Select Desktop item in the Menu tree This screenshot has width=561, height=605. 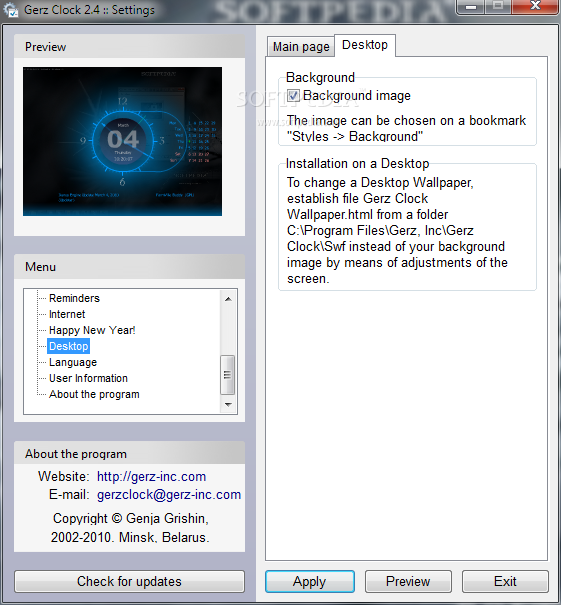(68, 346)
